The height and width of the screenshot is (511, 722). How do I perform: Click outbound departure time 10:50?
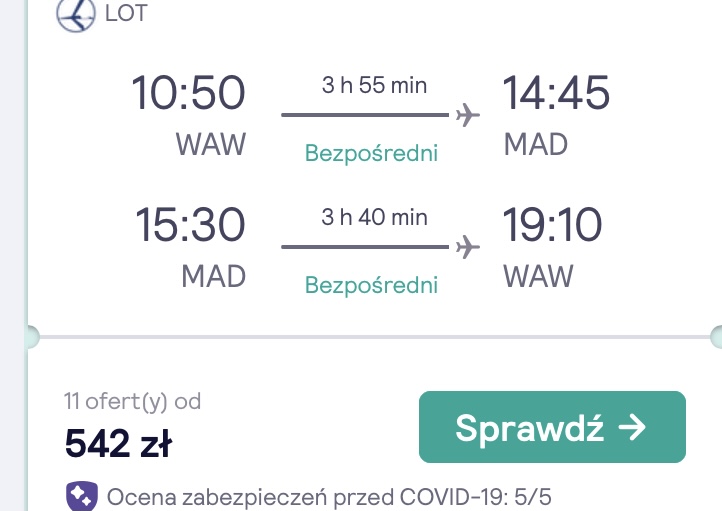coord(188,93)
